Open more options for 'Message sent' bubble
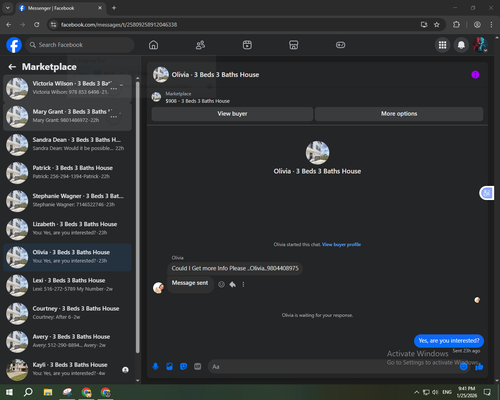The image size is (500, 400). (x=243, y=284)
